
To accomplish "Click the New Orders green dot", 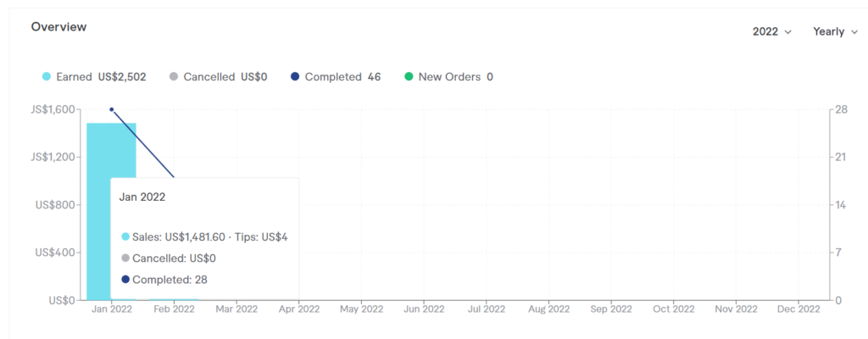I will 409,77.
